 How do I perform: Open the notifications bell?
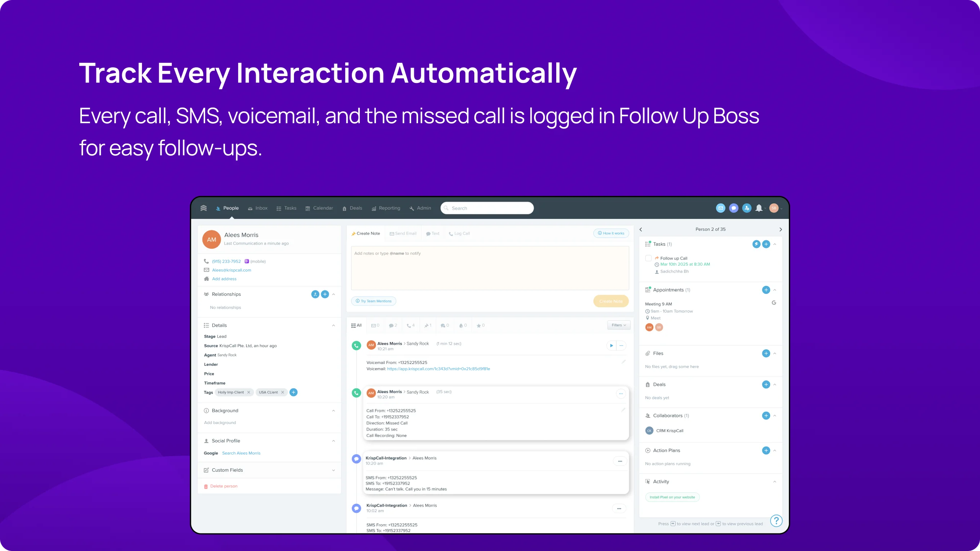coord(759,208)
